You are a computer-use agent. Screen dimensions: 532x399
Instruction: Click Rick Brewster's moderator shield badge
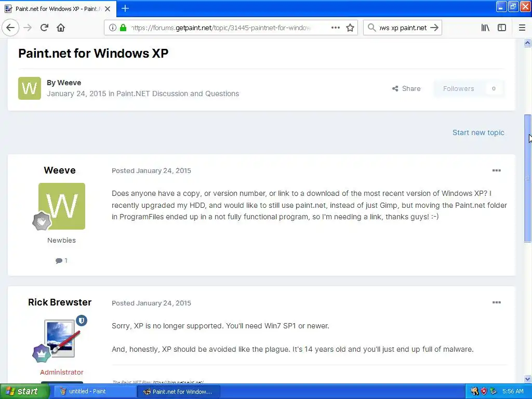point(82,320)
